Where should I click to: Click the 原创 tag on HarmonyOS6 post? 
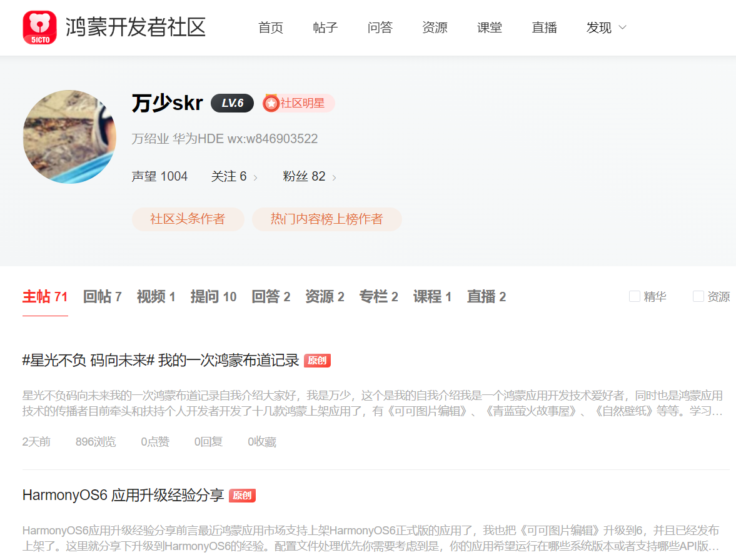[242, 496]
